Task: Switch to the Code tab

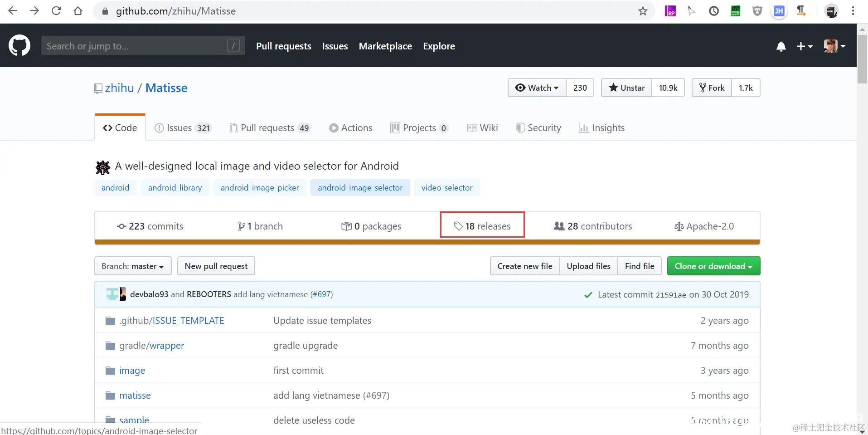Action: coord(120,128)
